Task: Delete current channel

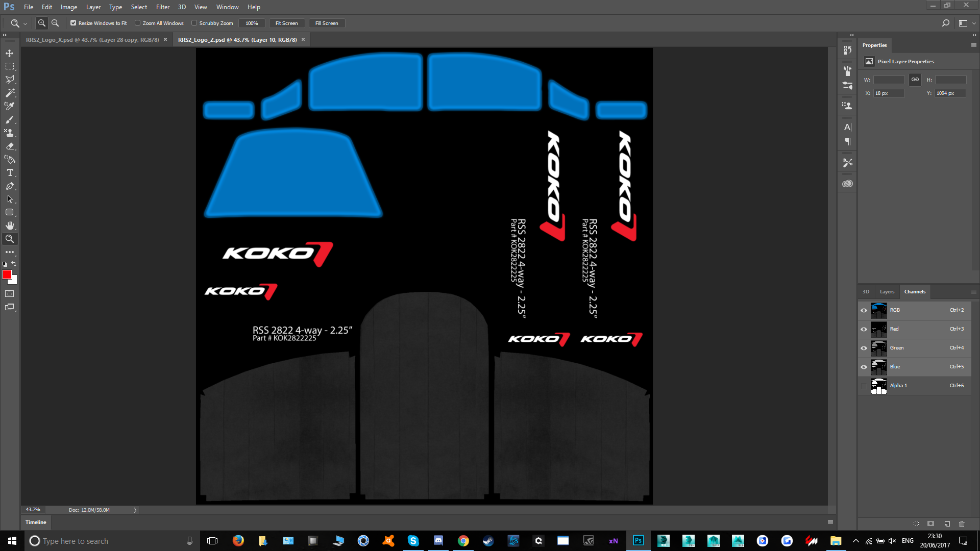Action: 962,523
